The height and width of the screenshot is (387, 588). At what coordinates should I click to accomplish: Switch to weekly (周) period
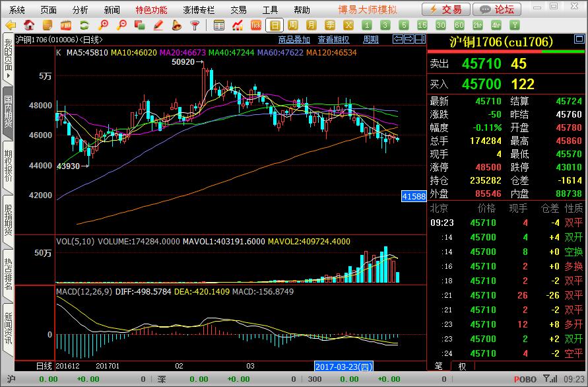coord(294,25)
